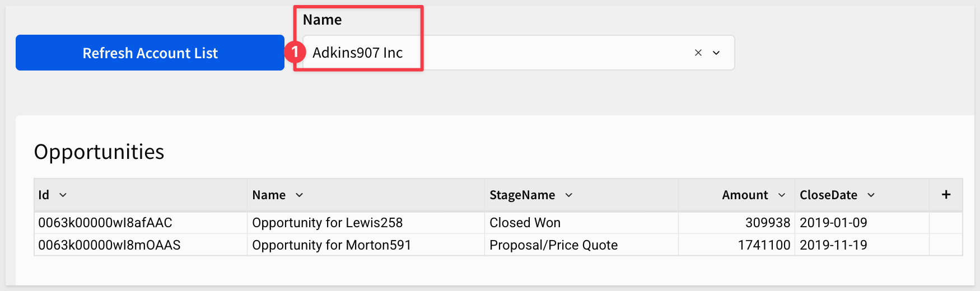
Task: Select the Amount column header
Action: pos(744,195)
